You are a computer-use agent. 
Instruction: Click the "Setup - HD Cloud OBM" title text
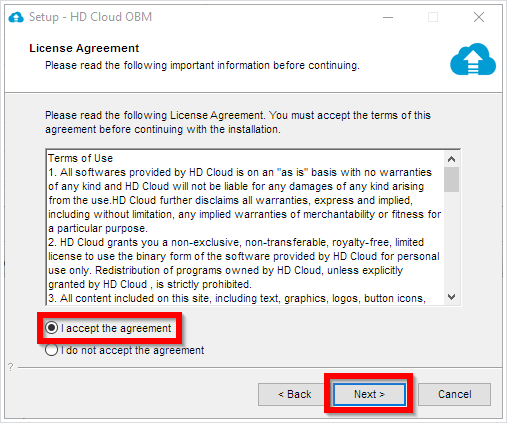click(x=90, y=17)
